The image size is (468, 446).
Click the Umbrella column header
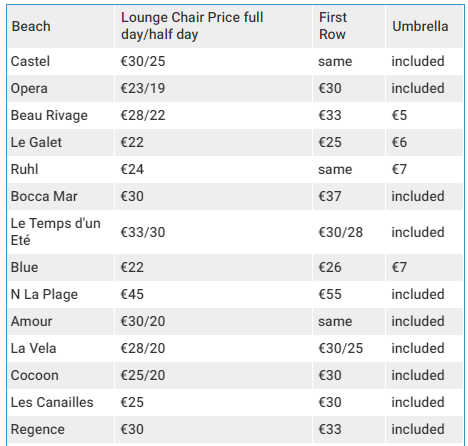(x=424, y=26)
